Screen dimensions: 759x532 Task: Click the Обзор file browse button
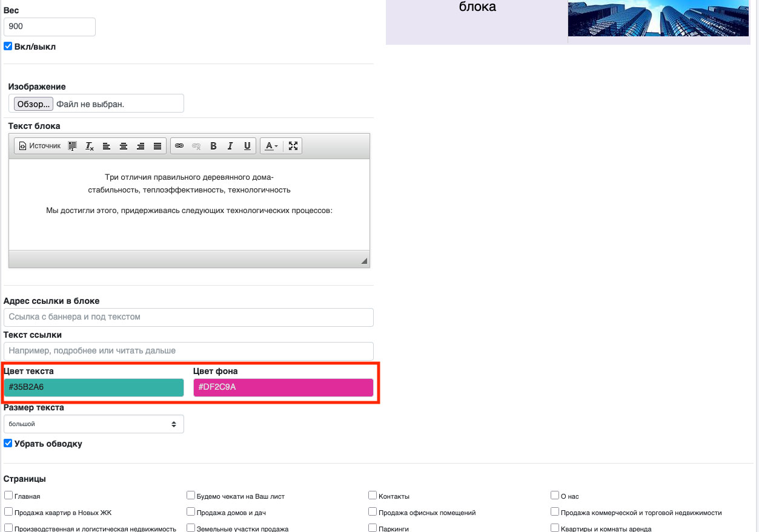pos(33,103)
